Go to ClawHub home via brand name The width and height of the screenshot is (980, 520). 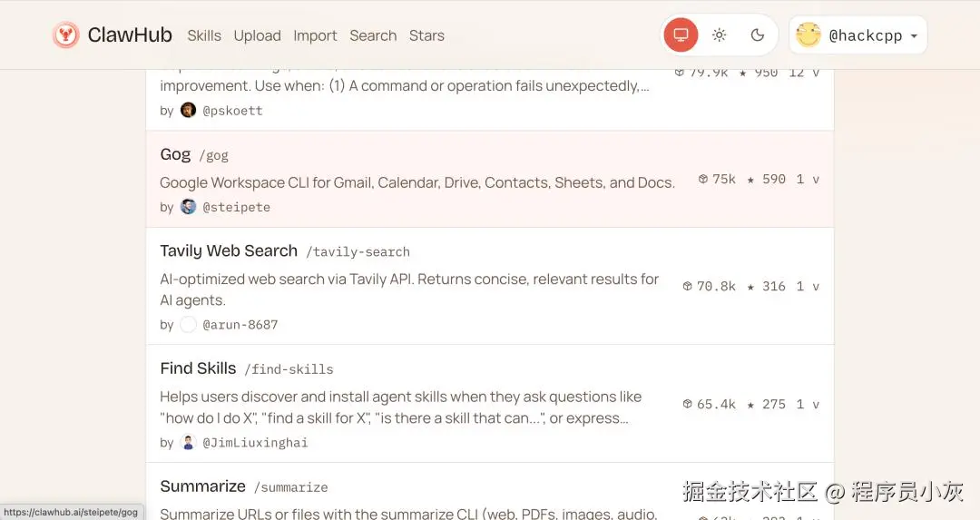(130, 35)
